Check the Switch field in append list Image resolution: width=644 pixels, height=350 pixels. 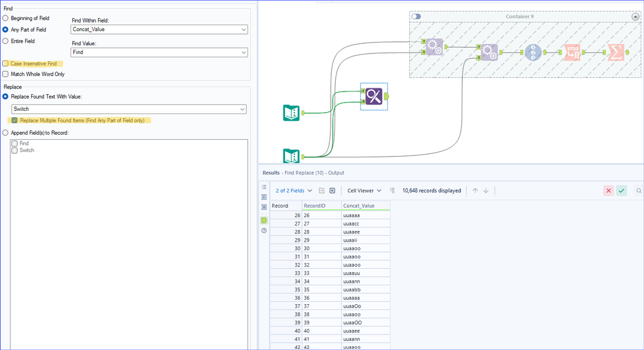(x=14, y=150)
